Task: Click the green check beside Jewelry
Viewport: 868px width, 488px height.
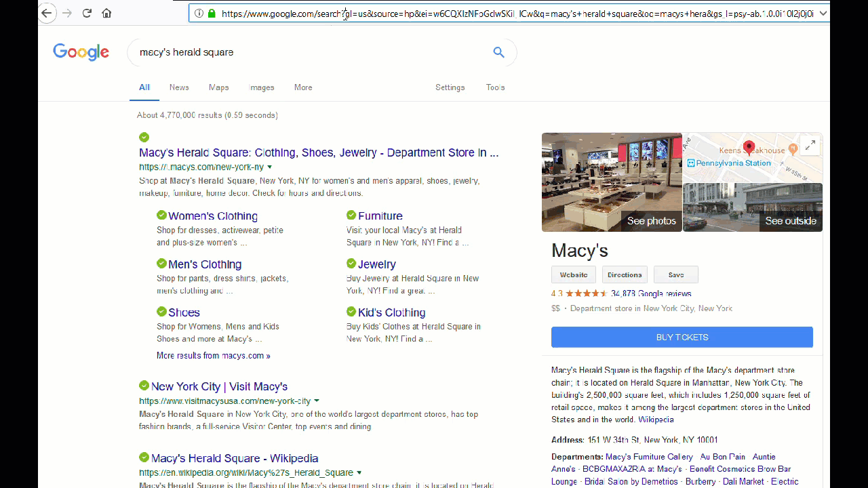Action: tap(351, 263)
